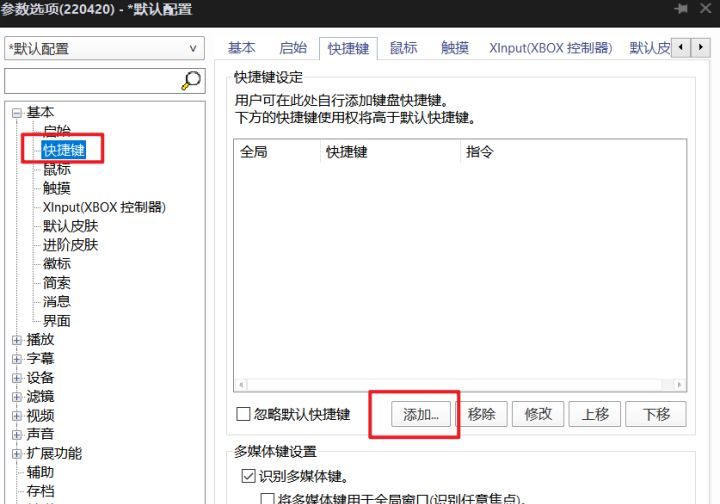Select 进阶皮肤 in the tree
This screenshot has height=504, width=720.
pos(70,245)
